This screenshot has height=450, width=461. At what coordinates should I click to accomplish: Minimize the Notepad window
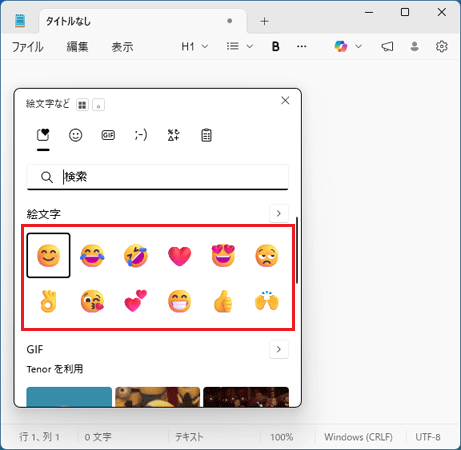point(369,12)
